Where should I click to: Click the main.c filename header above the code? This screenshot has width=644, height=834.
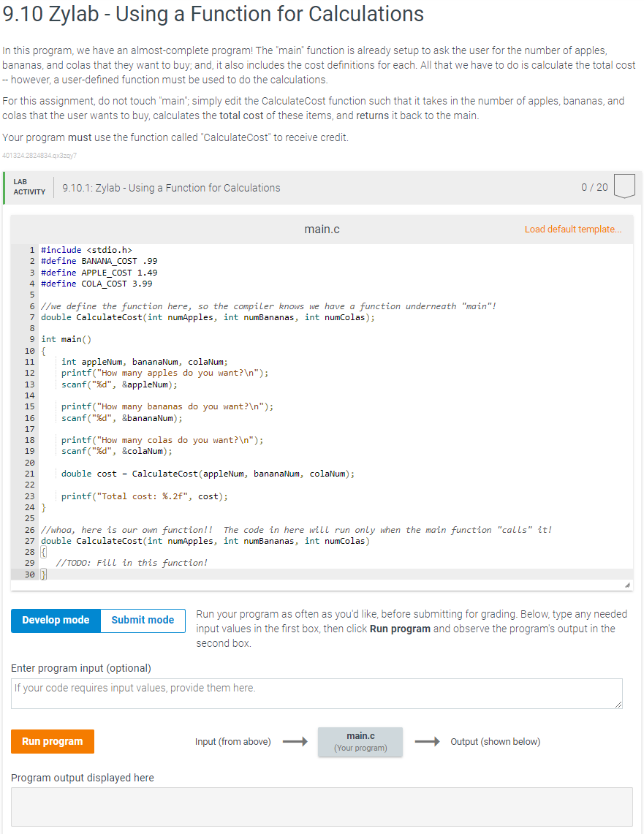coord(322,229)
